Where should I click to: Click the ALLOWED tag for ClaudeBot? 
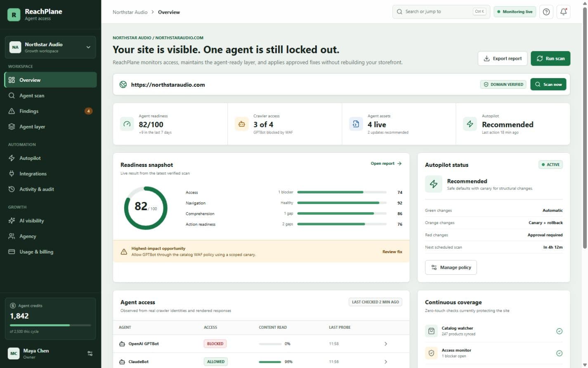(215, 362)
